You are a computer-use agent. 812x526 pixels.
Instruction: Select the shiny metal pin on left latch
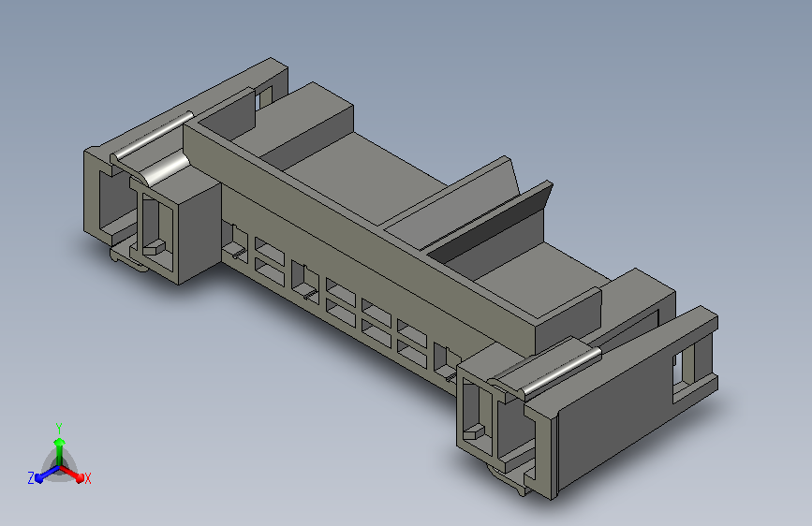point(153,136)
